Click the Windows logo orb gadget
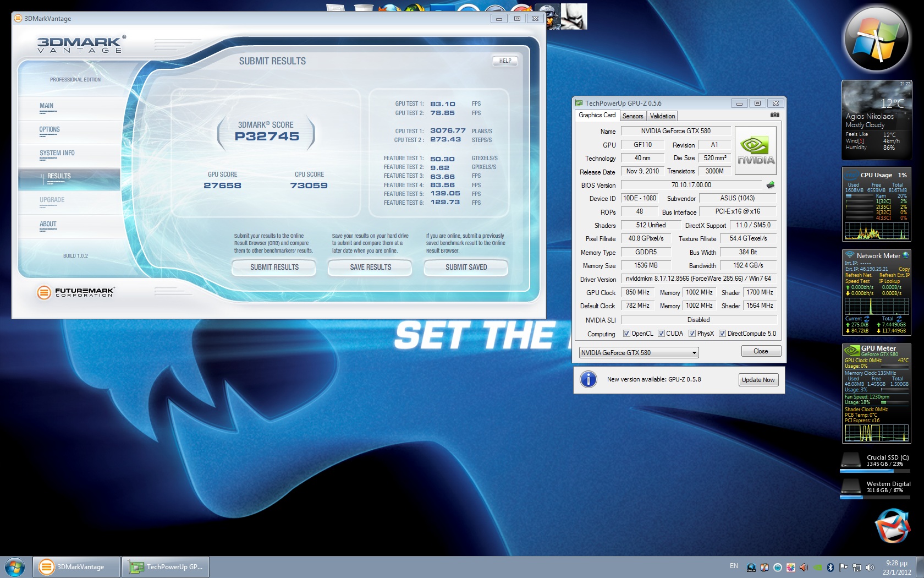Viewport: 924px width, 578px height. click(x=876, y=40)
